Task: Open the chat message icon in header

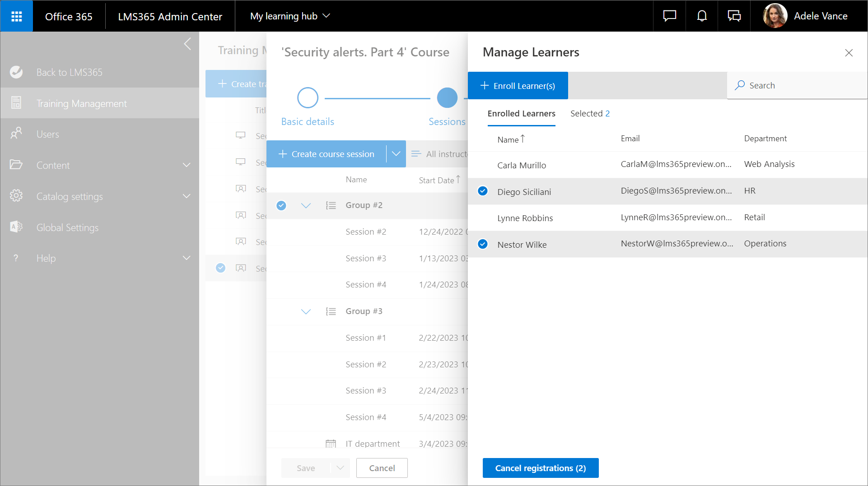Action: tap(669, 16)
